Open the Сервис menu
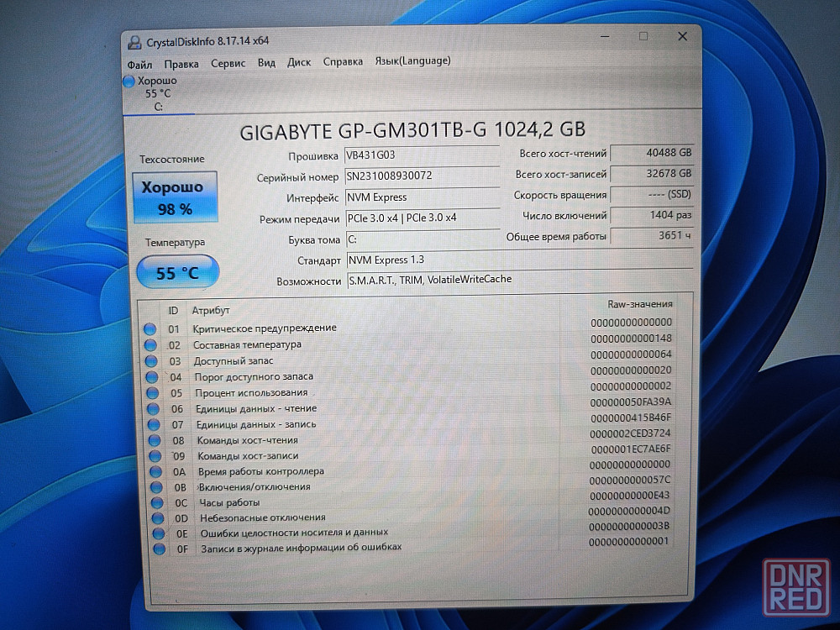The height and width of the screenshot is (630, 840). (x=228, y=63)
